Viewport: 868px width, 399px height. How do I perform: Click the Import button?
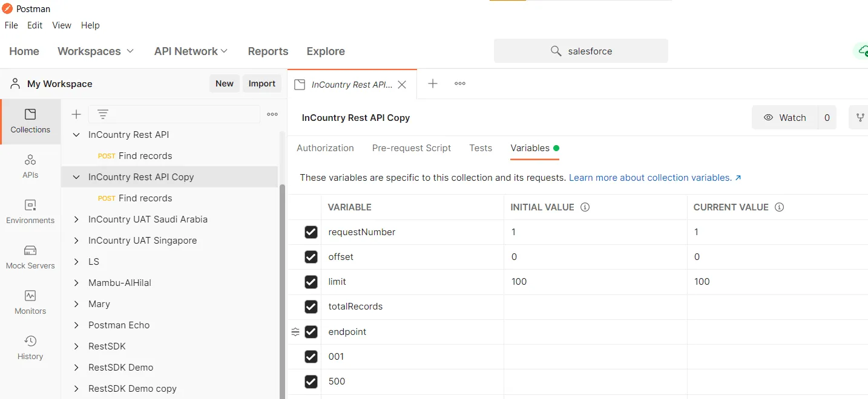coord(262,84)
